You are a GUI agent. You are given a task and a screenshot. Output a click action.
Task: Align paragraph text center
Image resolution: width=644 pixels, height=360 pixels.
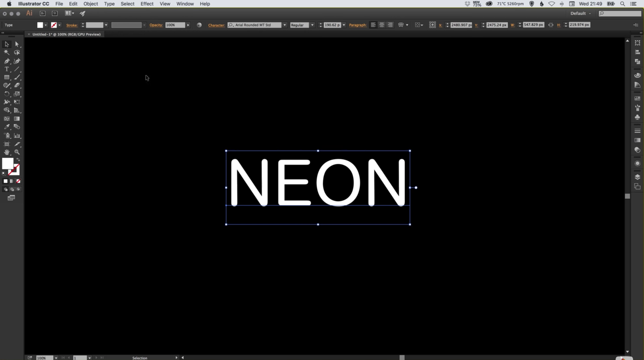tap(382, 25)
